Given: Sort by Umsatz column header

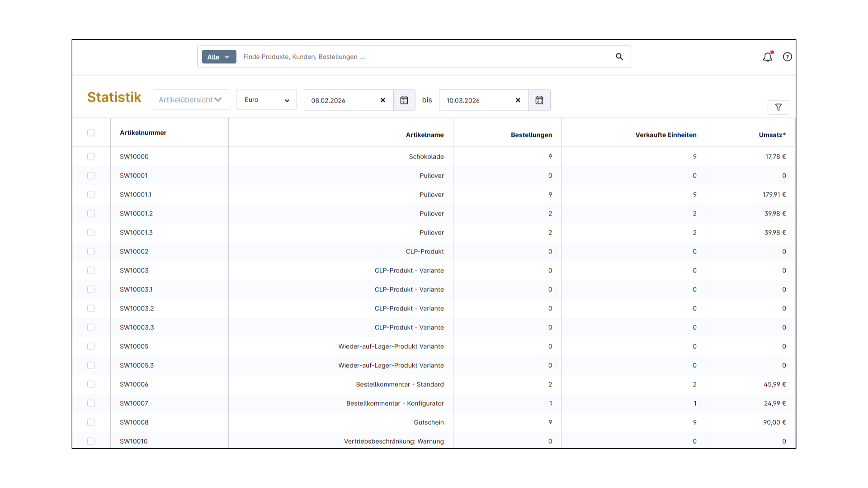Looking at the screenshot, I should pyautogui.click(x=772, y=135).
